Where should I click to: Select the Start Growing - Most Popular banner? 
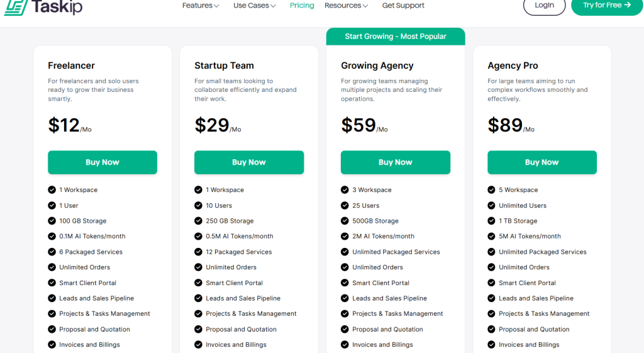tap(396, 36)
